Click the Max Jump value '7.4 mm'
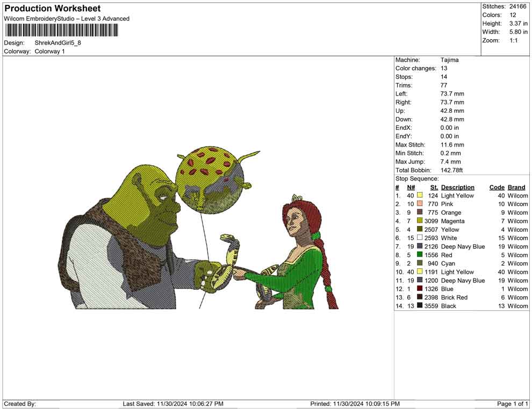 450,162
